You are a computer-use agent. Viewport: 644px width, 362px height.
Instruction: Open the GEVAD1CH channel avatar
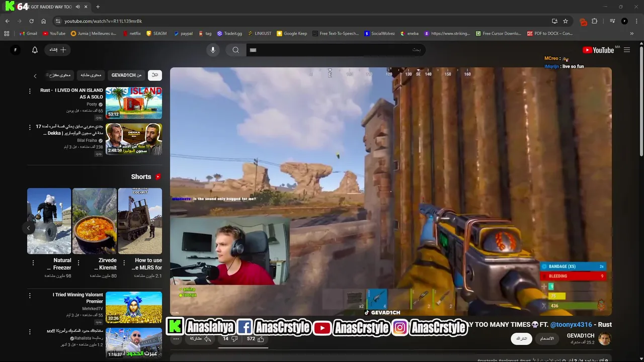605,338
